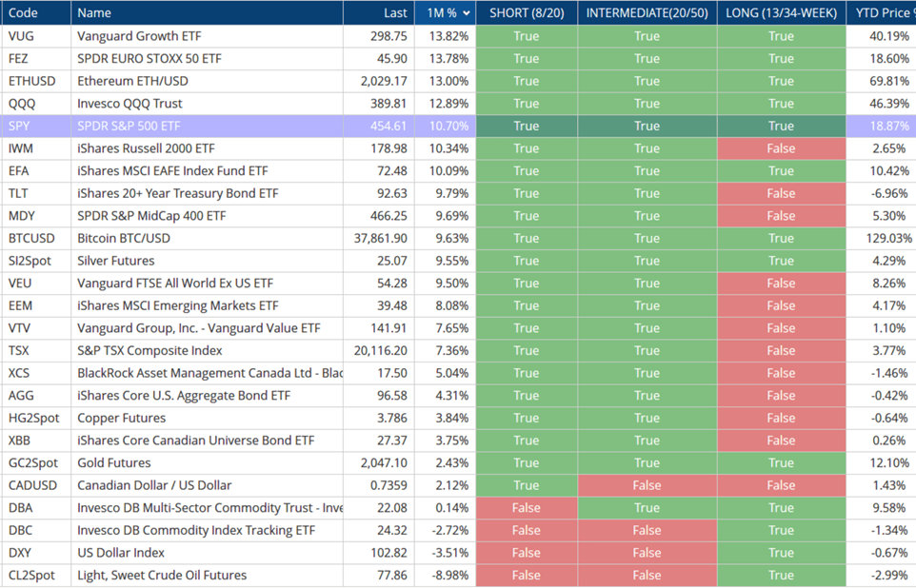916x588 pixels.
Task: Click the False INTERMEDIATE cell for CADUSD
Action: 647,485
